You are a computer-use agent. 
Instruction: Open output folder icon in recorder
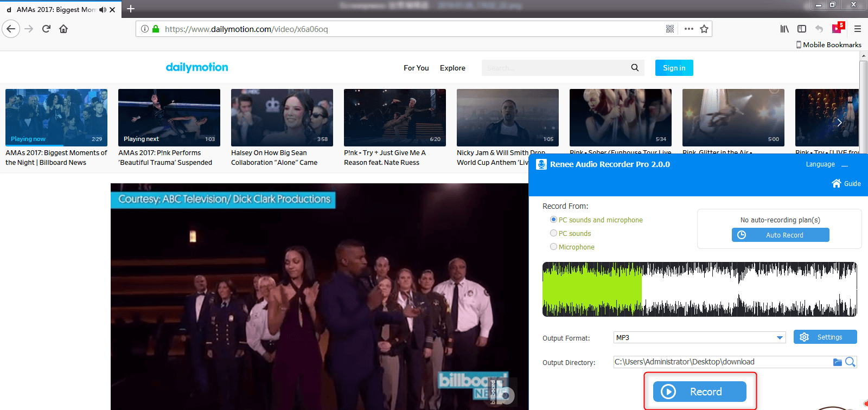tap(838, 362)
